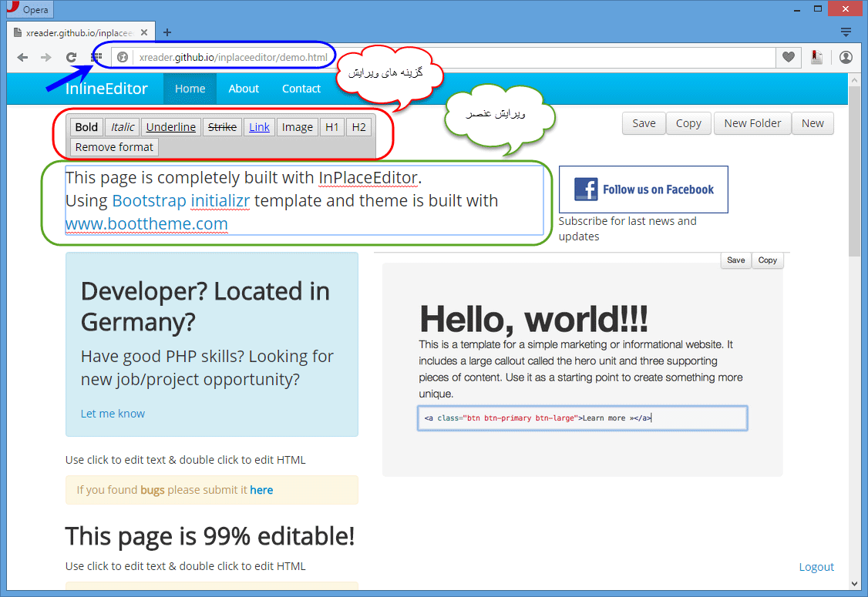The height and width of the screenshot is (597, 868).
Task: Apply H1 heading format
Action: click(332, 127)
